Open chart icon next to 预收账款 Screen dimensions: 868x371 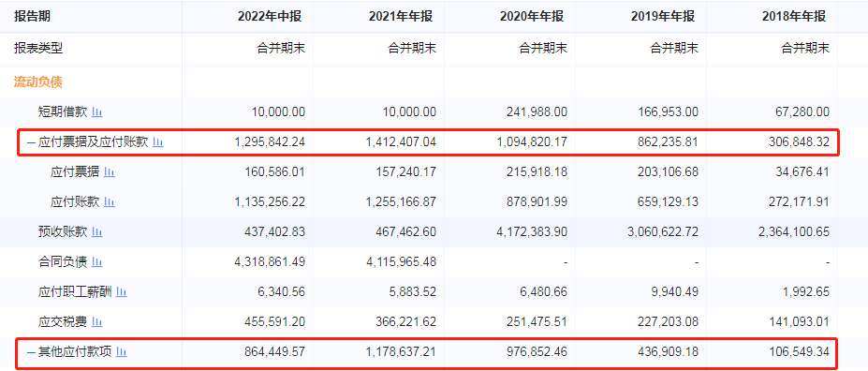[97, 232]
